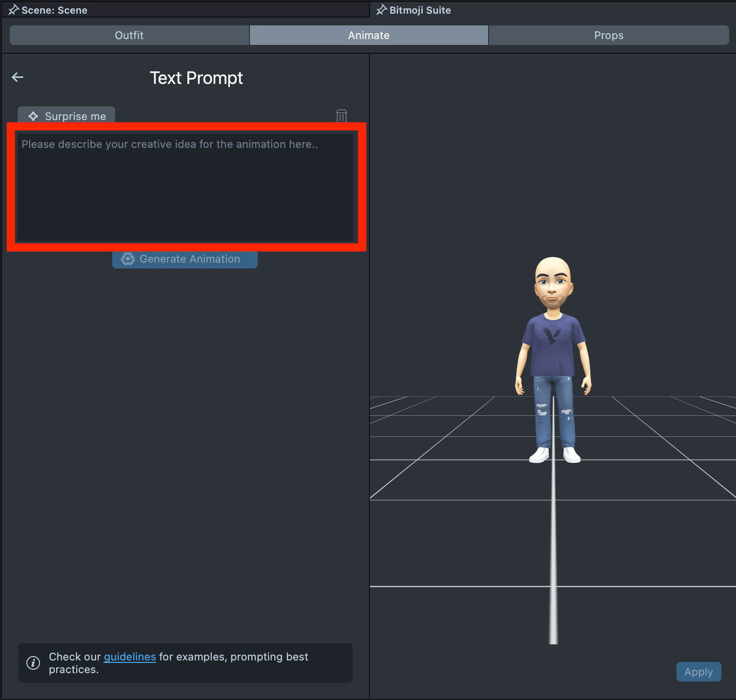
Task: Switch to the Outfit tab
Action: 129,35
